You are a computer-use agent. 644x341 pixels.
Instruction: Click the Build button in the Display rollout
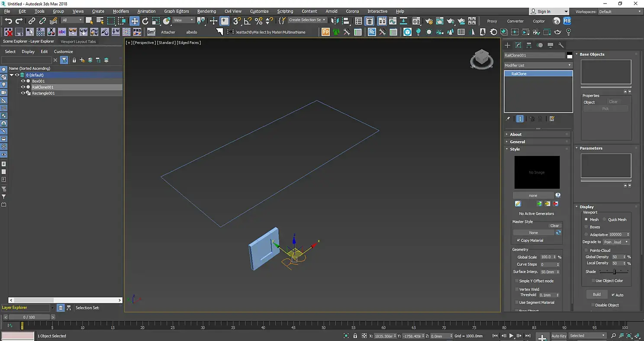[596, 295]
